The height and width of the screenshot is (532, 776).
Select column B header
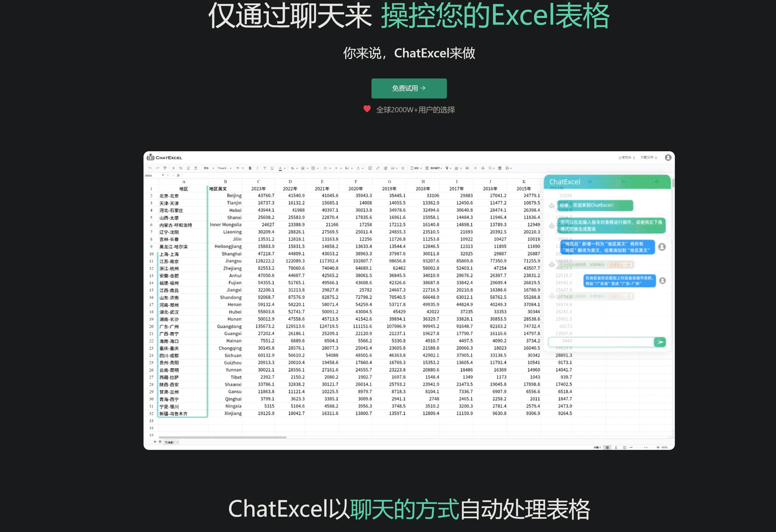coord(225,182)
